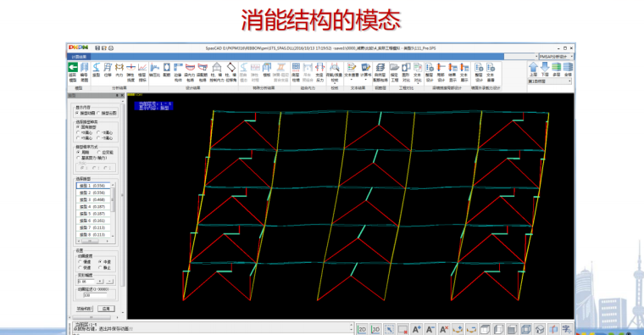Click the blue up-arrow 上层 icon
This screenshot has width=644, height=335.
tap(533, 70)
